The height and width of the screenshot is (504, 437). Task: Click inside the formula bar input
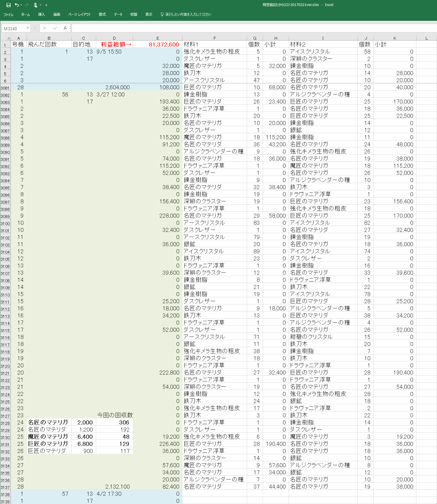click(x=251, y=28)
